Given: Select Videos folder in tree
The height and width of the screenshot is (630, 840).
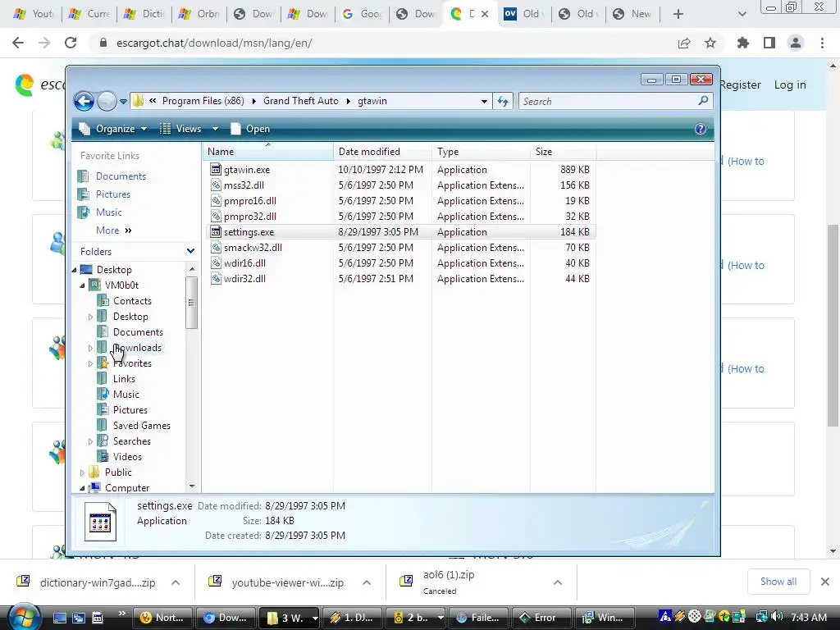Looking at the screenshot, I should click(x=127, y=457).
